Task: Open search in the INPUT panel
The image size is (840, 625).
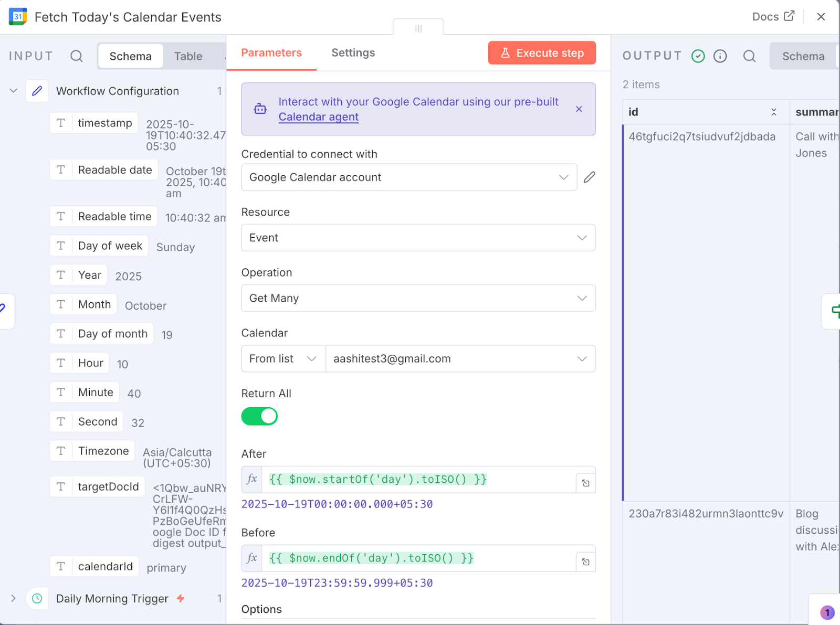Action: pyautogui.click(x=77, y=56)
